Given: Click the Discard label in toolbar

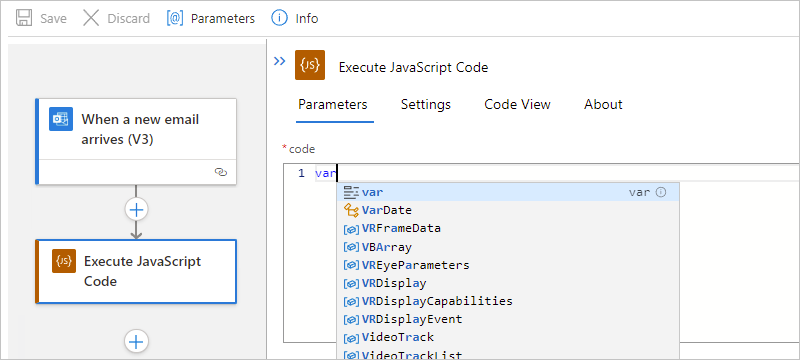Looking at the screenshot, I should click(x=129, y=19).
